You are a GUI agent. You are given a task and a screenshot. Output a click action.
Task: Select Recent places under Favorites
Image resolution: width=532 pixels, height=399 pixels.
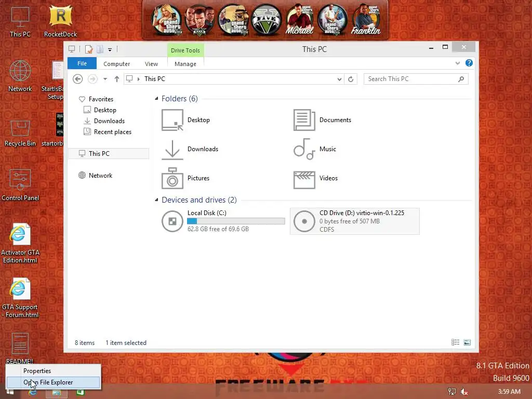click(x=112, y=131)
